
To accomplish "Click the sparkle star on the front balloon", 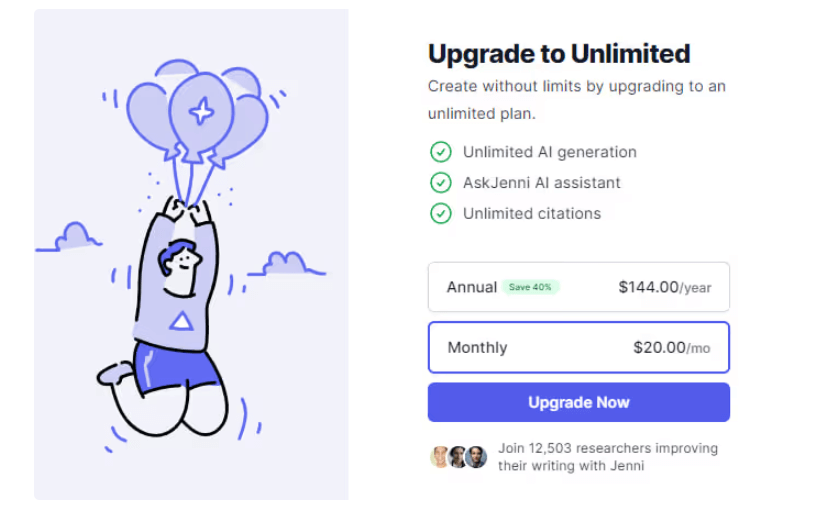I will tap(201, 111).
